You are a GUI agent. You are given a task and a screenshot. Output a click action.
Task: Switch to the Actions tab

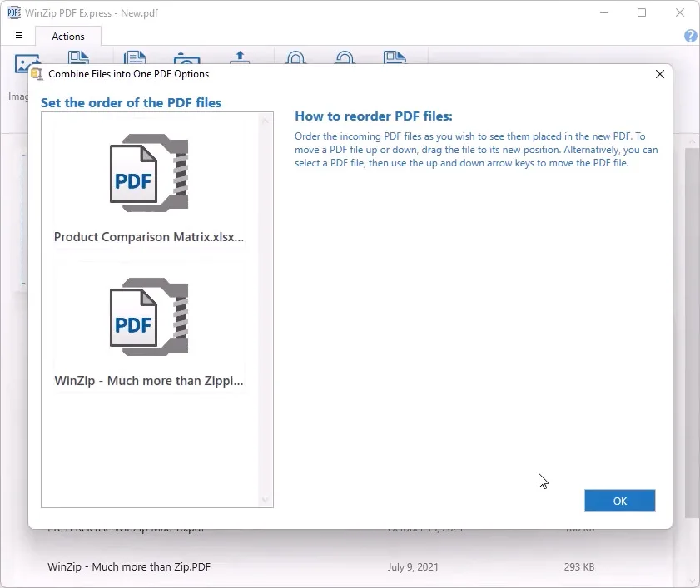click(68, 36)
